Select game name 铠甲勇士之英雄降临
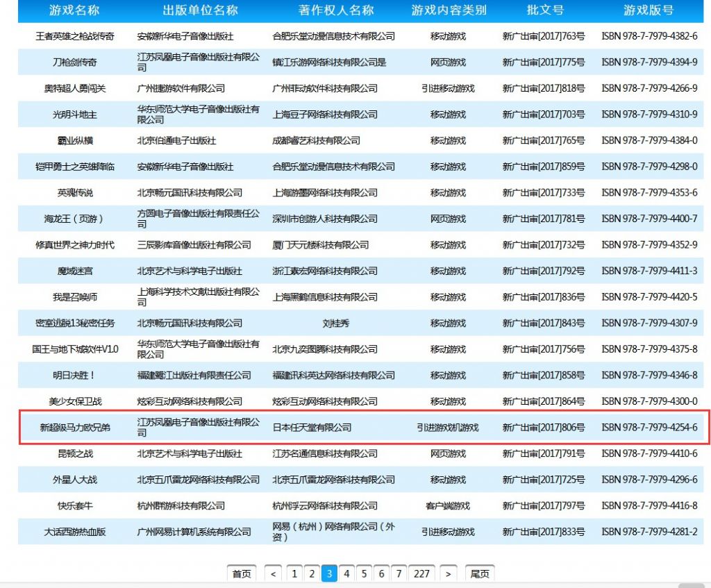 pyautogui.click(x=75, y=167)
